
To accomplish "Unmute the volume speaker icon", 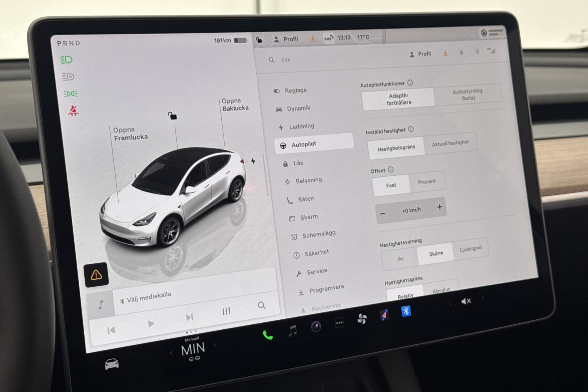I will 466,301.
